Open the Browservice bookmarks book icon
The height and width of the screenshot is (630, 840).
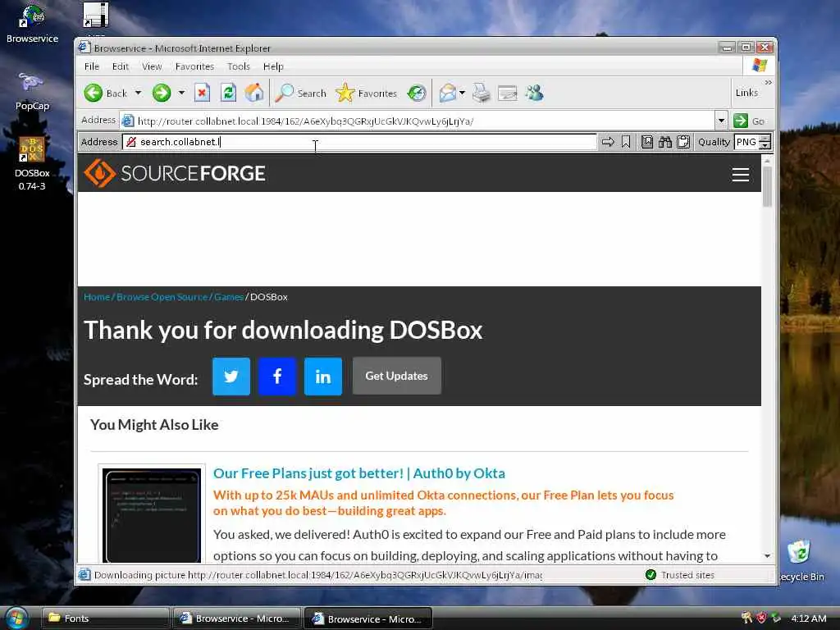(x=647, y=142)
